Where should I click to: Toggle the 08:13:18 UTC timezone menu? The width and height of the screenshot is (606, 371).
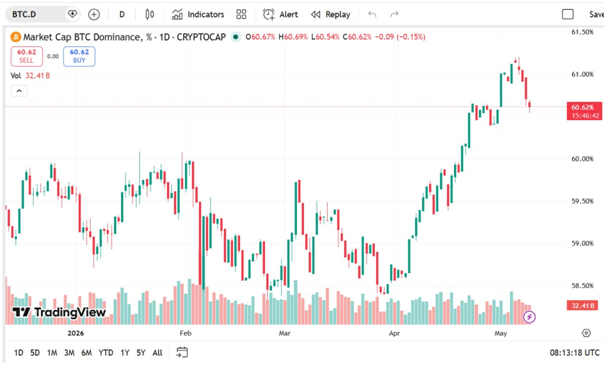(574, 353)
